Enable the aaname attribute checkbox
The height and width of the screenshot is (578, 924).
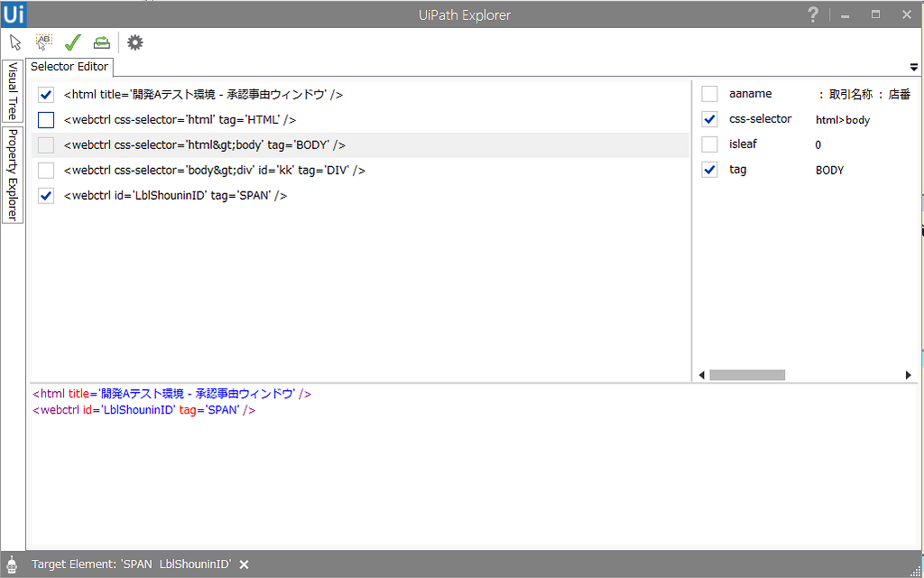pyautogui.click(x=708, y=93)
